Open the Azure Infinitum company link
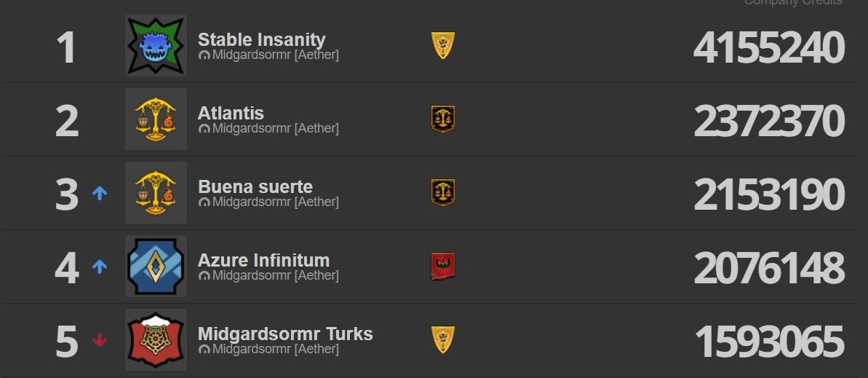 [263, 261]
